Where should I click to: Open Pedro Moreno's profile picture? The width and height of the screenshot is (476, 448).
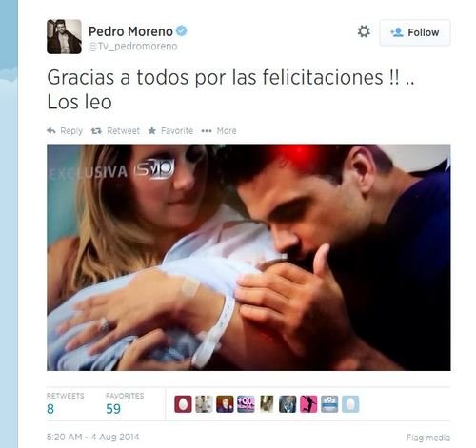click(x=64, y=36)
